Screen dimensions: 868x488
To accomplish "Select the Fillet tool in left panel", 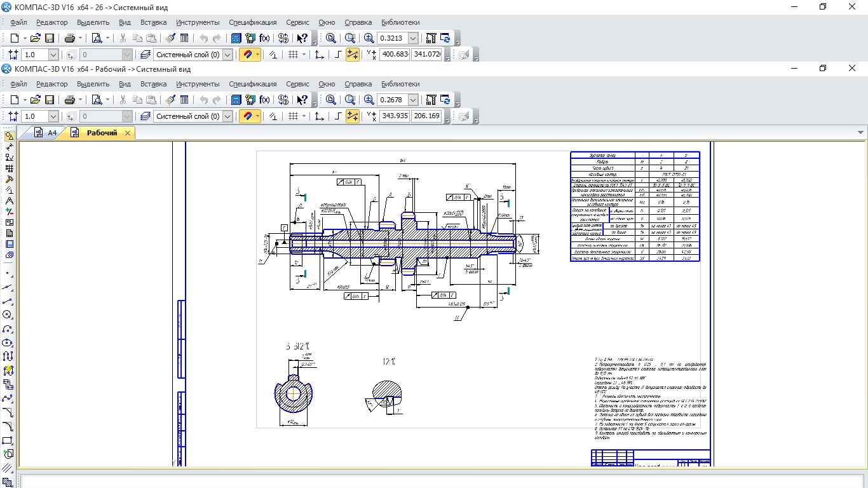I will [8, 426].
